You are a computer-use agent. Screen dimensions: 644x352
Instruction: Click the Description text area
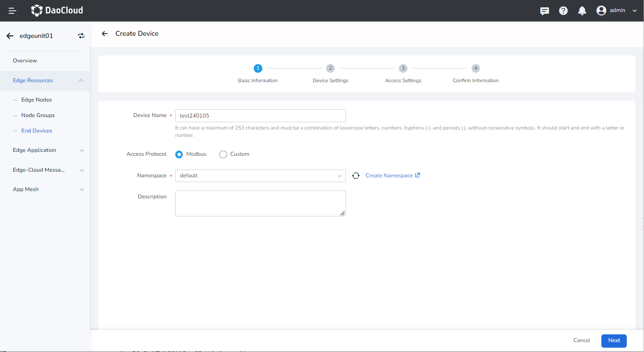click(x=261, y=204)
